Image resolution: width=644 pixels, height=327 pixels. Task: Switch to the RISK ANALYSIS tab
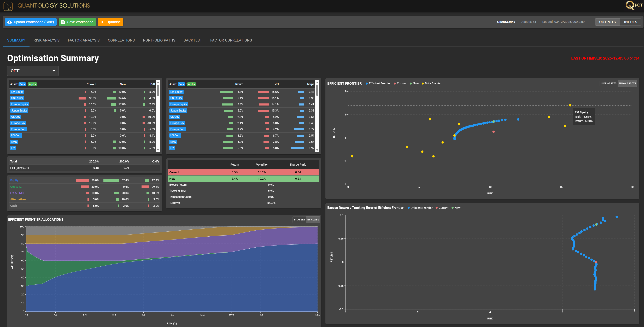(46, 40)
